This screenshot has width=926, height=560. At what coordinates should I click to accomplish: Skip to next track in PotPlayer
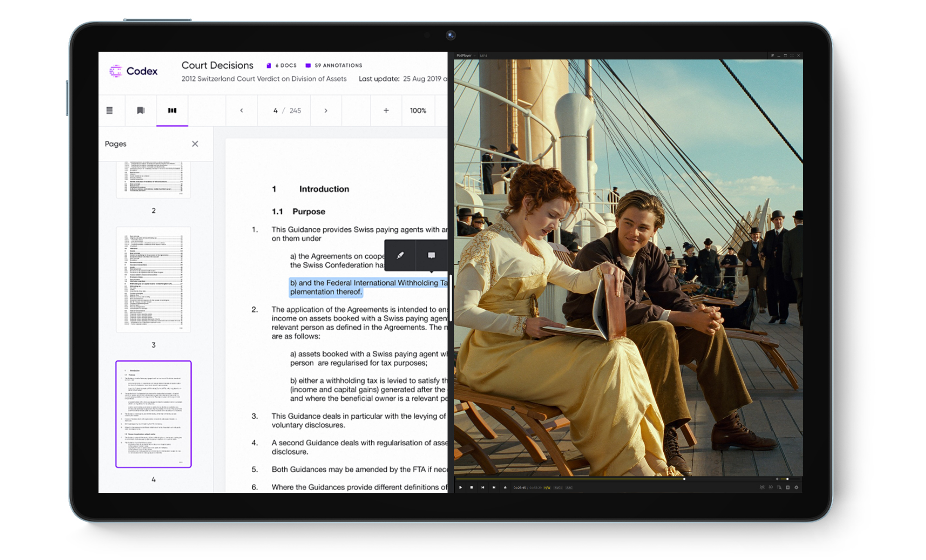(494, 488)
